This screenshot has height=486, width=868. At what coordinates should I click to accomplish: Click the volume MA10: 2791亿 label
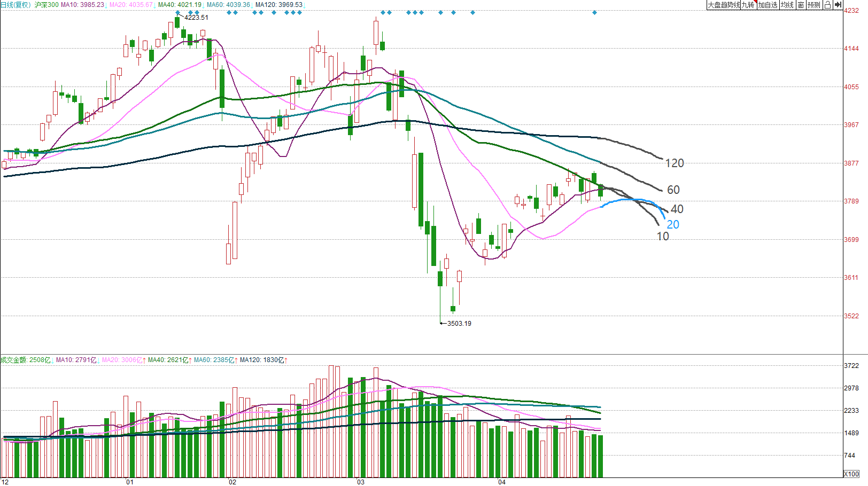[76, 360]
